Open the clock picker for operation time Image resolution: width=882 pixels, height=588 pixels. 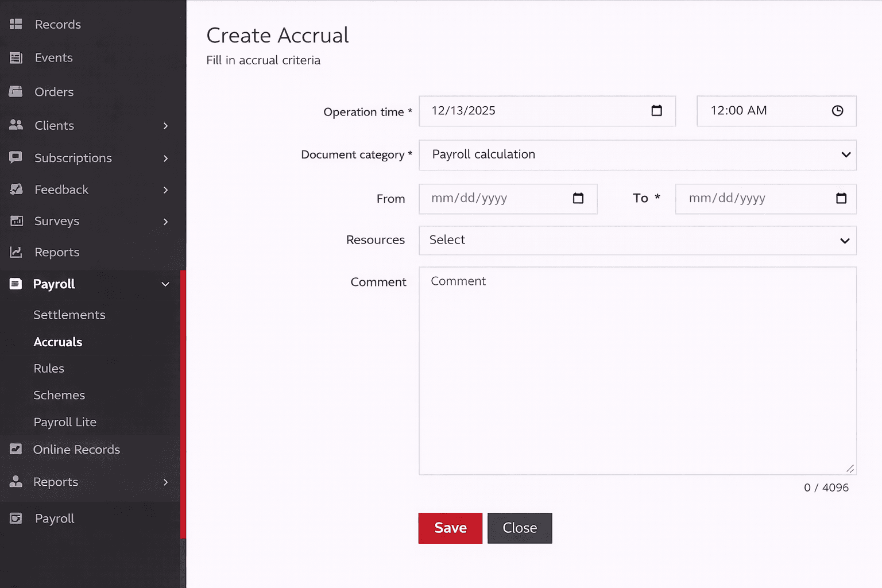(837, 111)
